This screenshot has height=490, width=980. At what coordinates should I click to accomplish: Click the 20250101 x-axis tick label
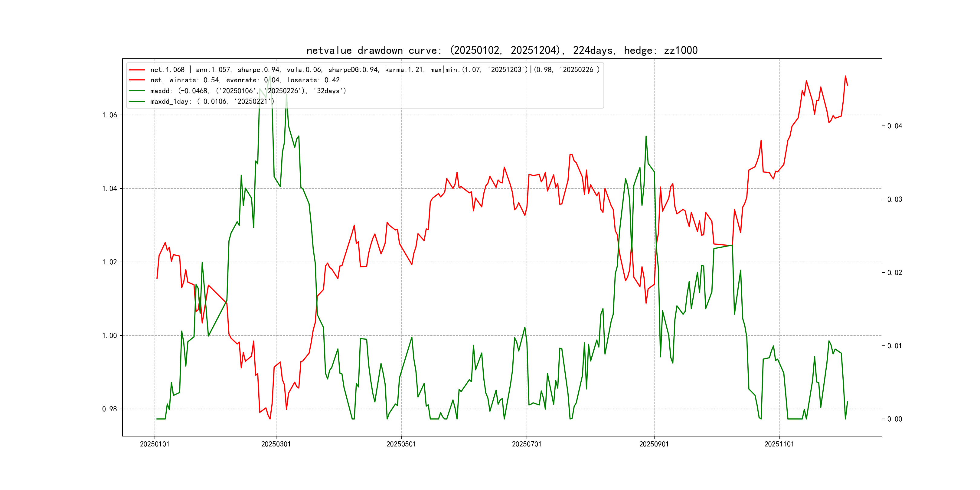pyautogui.click(x=155, y=444)
